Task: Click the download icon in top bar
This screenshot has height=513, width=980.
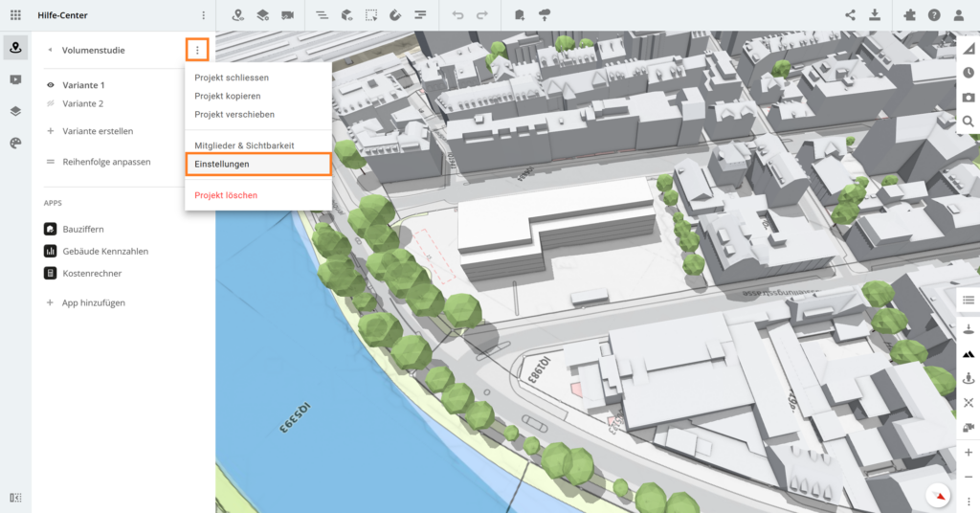Action: 875,15
